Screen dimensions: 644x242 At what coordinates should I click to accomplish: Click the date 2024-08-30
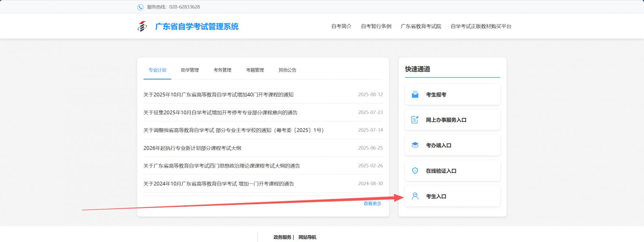(371, 184)
